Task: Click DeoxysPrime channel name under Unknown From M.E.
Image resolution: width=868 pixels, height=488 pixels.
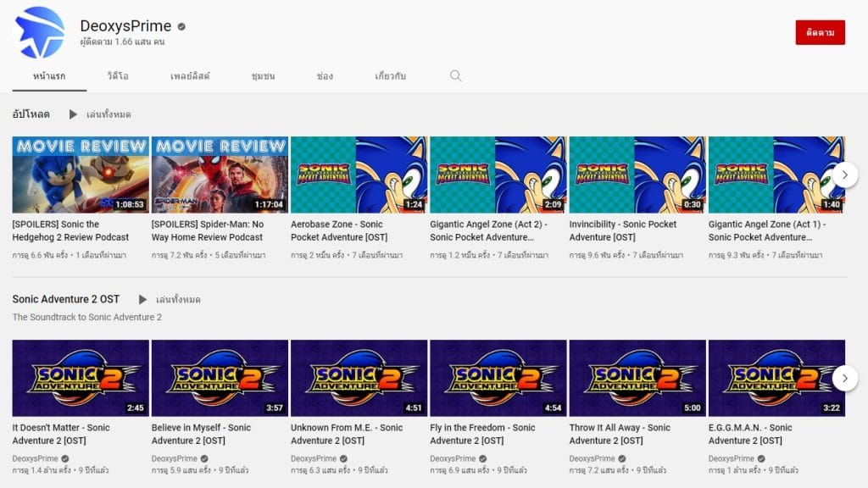Action: coord(314,458)
